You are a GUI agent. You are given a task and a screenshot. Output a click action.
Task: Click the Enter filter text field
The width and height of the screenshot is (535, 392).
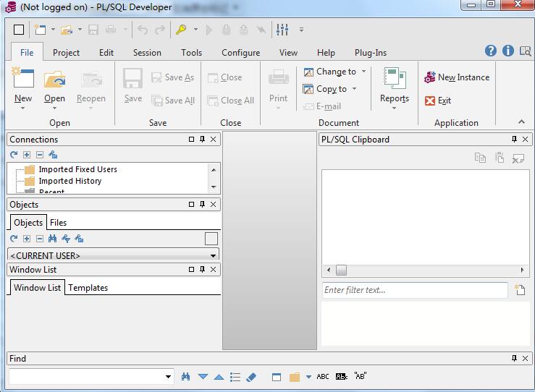[415, 290]
